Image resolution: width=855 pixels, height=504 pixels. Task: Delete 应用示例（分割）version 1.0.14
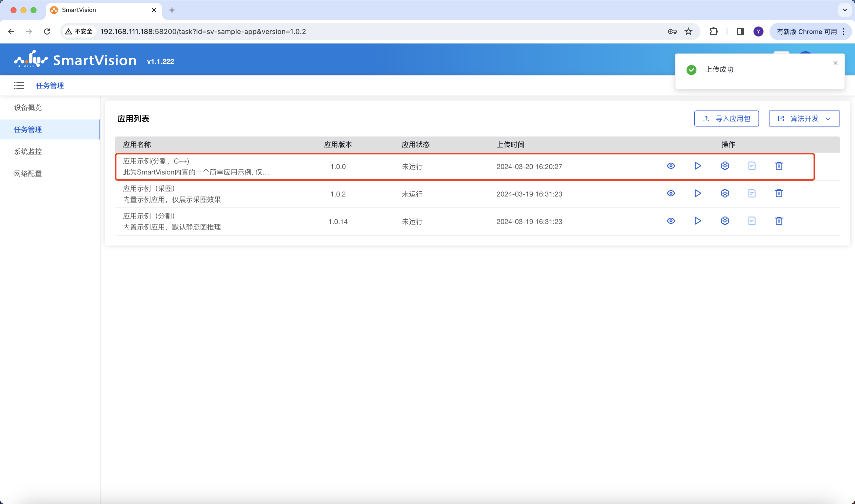(779, 221)
